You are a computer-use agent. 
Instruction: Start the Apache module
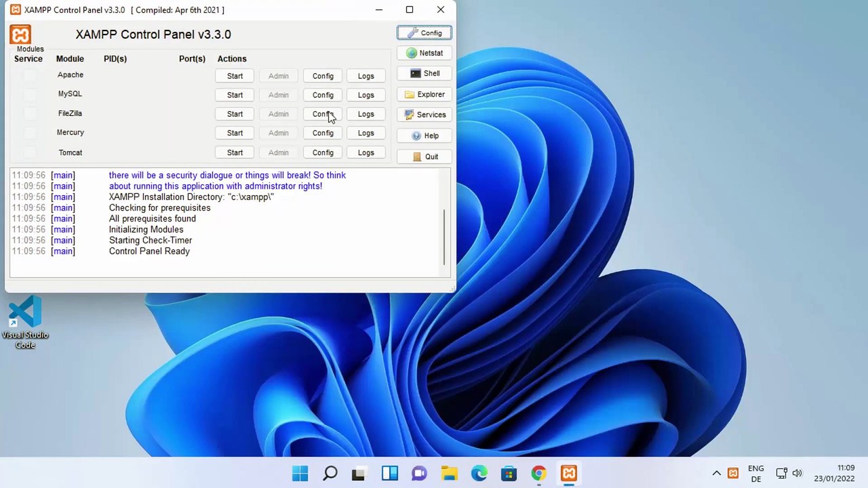pyautogui.click(x=235, y=76)
